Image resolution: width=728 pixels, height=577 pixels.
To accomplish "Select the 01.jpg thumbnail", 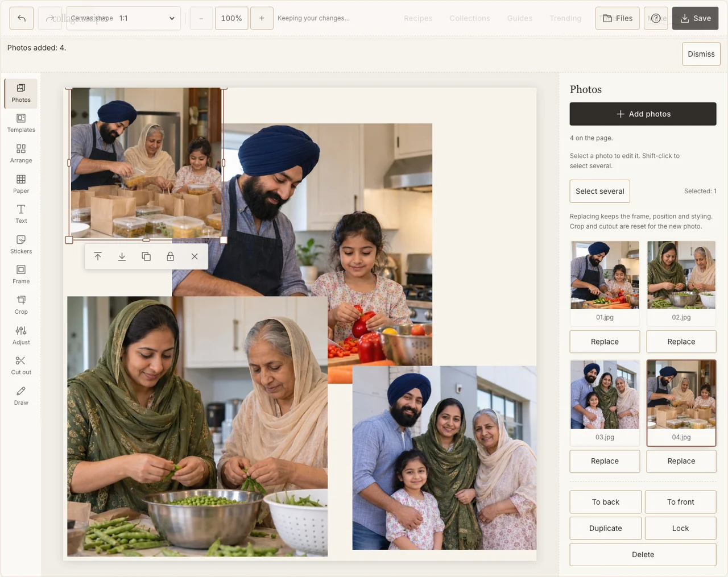I will (x=605, y=282).
